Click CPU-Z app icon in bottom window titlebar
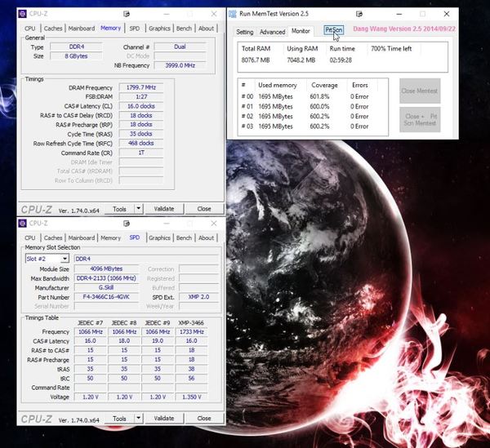The image size is (490, 448). [x=23, y=224]
